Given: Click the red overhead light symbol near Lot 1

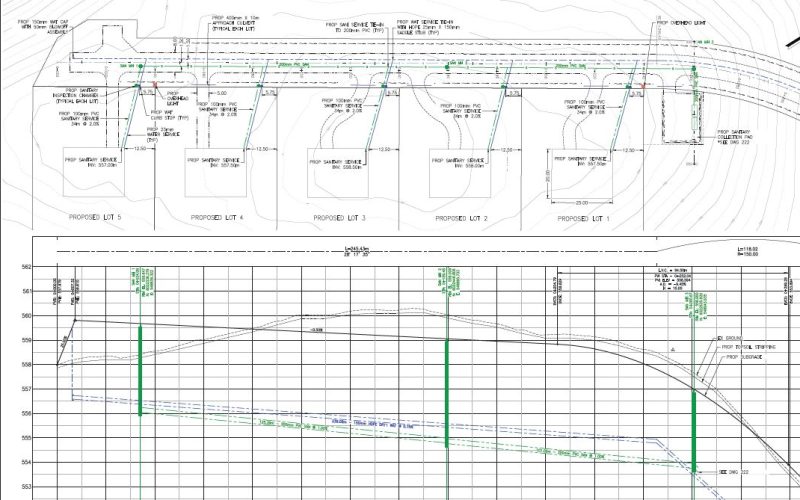Looking at the screenshot, I should [x=645, y=84].
